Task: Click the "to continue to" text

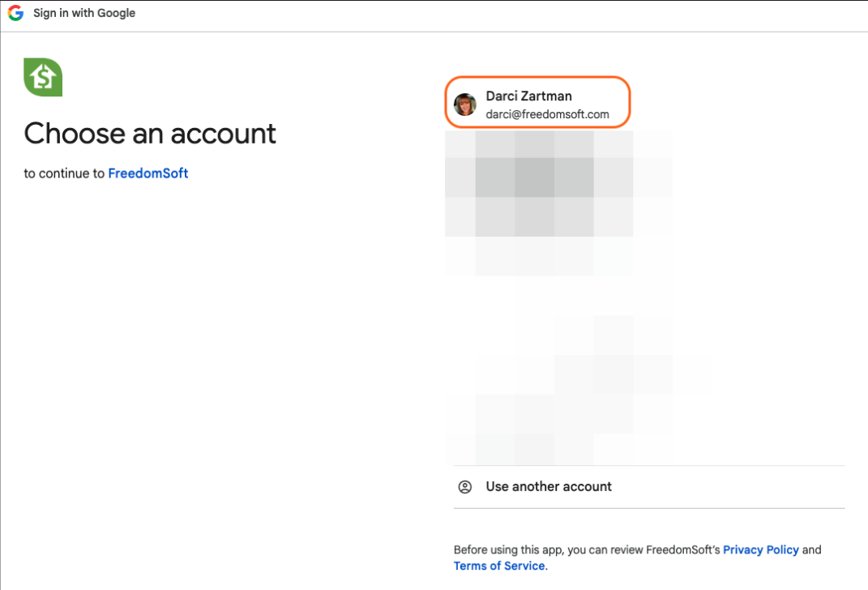Action: (64, 173)
